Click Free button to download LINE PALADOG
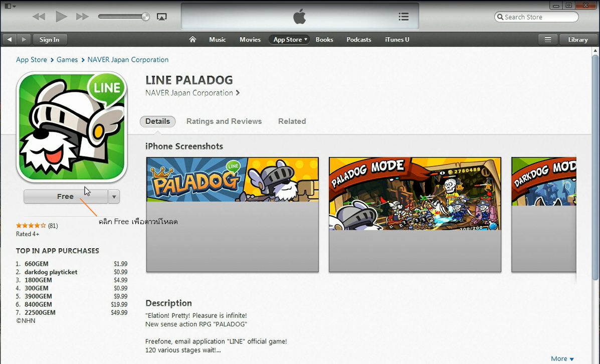This screenshot has height=364, width=600. (66, 197)
